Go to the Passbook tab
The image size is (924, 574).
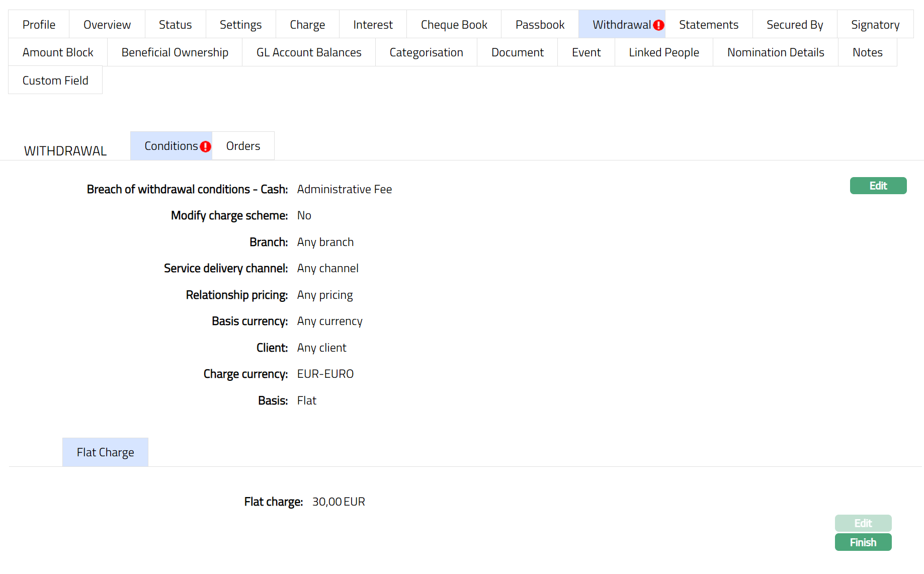click(540, 25)
